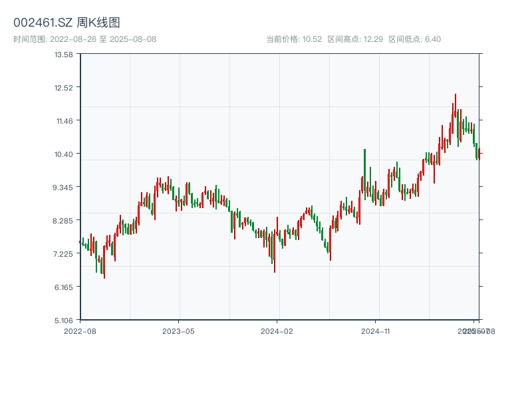This screenshot has width=532, height=399.
Task: Click the 2024-11 x-axis date label
Action: click(x=376, y=331)
